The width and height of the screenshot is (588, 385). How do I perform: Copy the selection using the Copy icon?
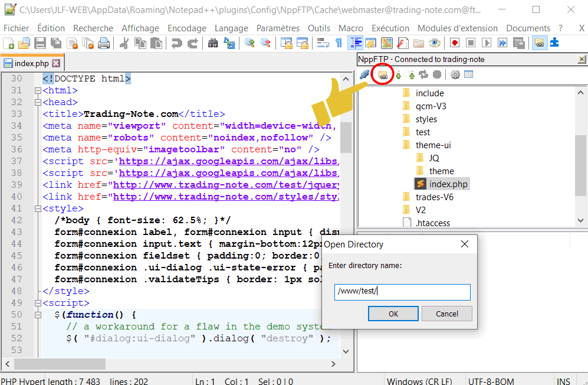click(140, 43)
